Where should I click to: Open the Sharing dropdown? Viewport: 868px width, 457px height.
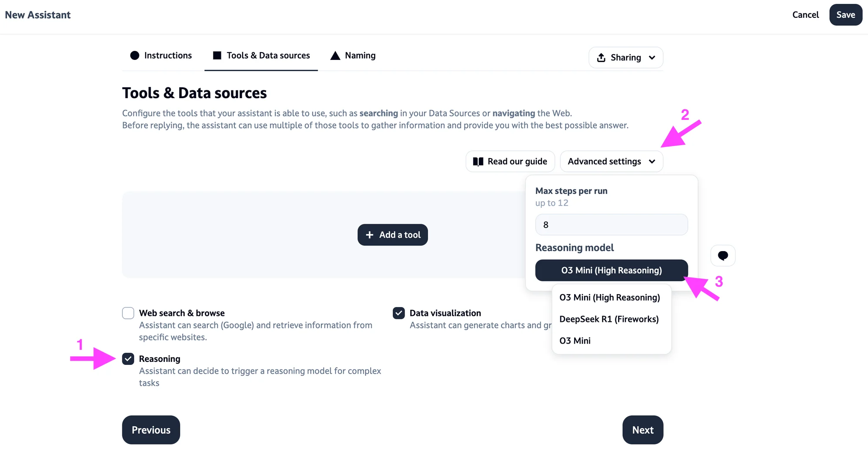[625, 57]
